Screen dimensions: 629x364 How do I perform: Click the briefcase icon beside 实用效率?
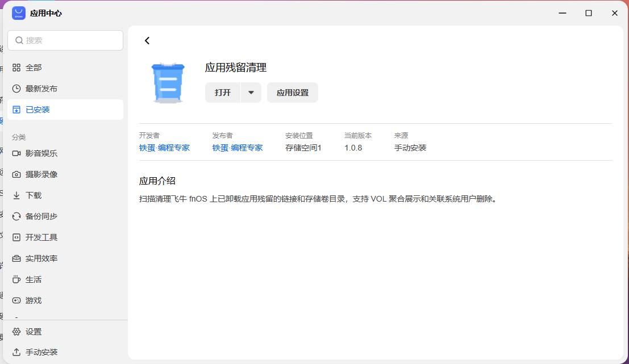(x=16, y=258)
